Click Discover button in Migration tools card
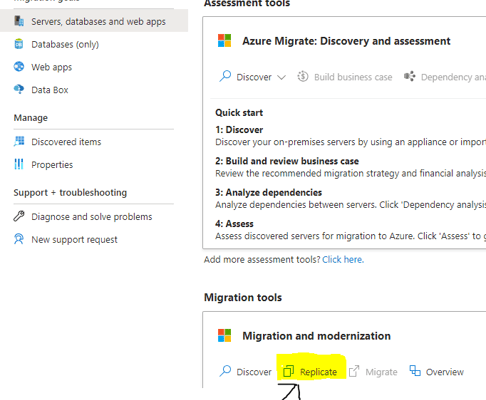Viewport: 486px width, 400px height. 245,371
